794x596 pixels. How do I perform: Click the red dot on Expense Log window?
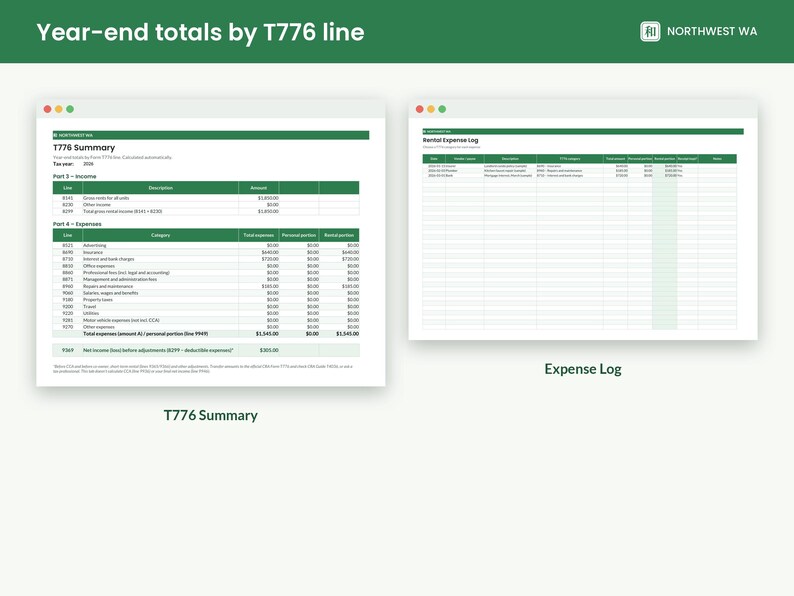click(x=420, y=109)
